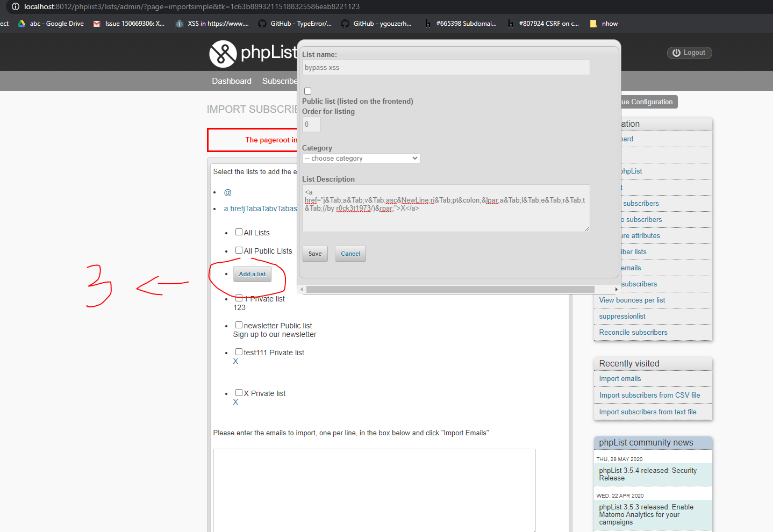This screenshot has height=532, width=773.
Task: Click the X link under test111
Action: click(235, 361)
